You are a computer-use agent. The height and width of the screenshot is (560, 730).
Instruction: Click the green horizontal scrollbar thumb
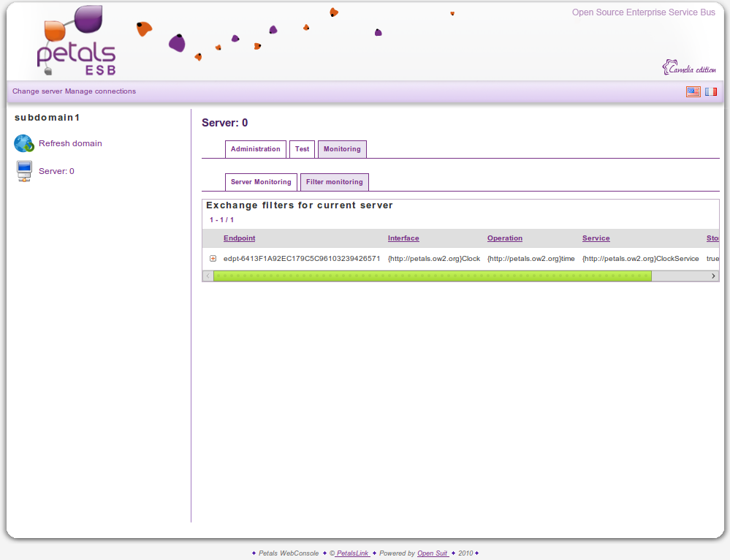tap(431, 276)
